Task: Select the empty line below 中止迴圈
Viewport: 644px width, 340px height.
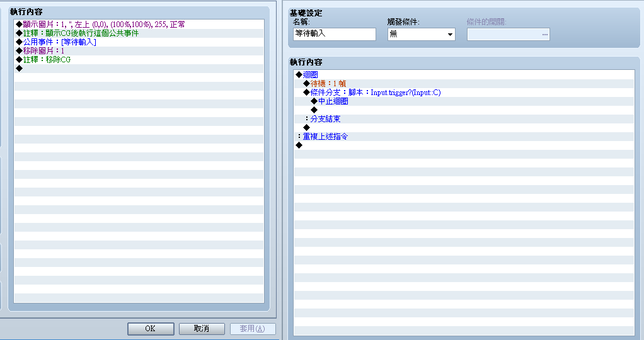Action: [464, 110]
